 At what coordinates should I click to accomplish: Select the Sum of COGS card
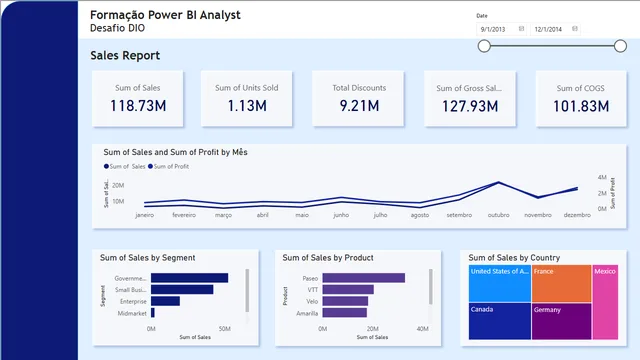click(x=581, y=99)
